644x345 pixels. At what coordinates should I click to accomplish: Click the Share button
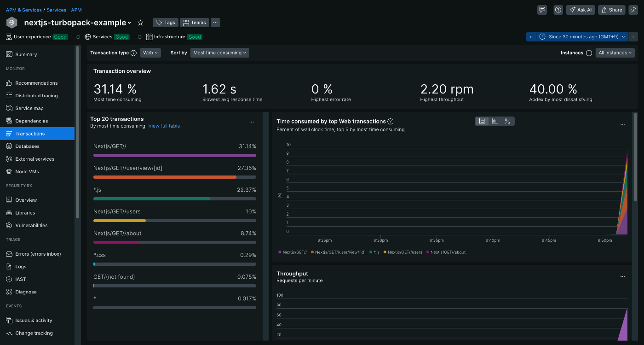pos(612,10)
